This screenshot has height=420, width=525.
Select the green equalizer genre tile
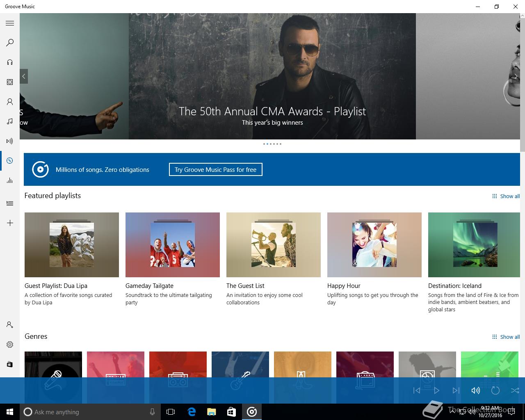[490, 377]
